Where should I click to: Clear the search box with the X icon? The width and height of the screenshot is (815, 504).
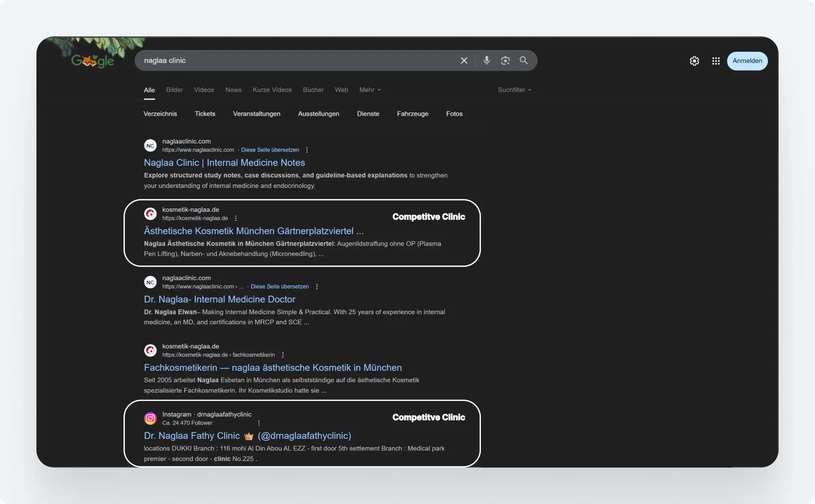[464, 60]
